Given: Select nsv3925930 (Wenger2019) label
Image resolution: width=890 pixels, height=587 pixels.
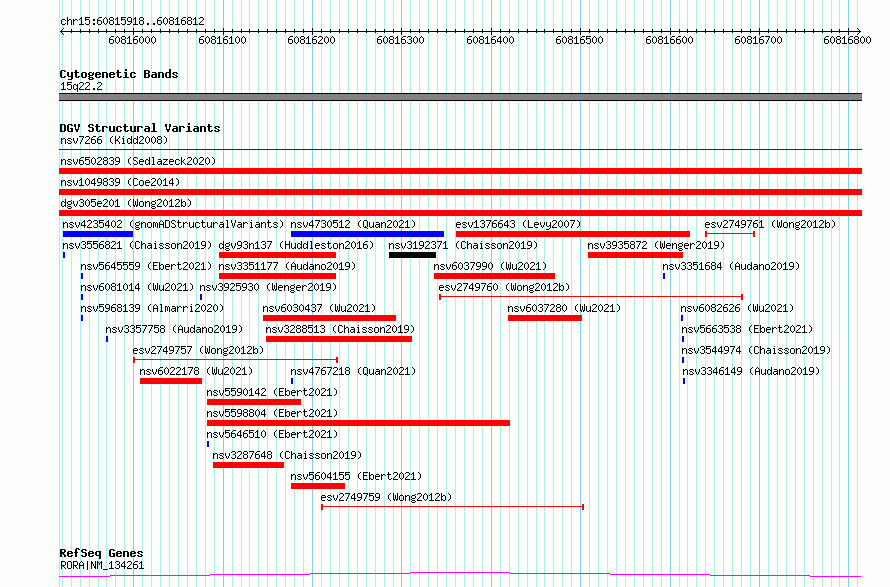Looking at the screenshot, I should (x=268, y=287).
